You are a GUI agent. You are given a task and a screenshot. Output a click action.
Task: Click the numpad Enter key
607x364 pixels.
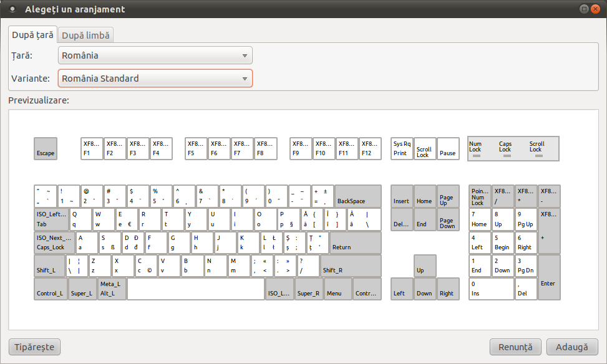[550, 277]
